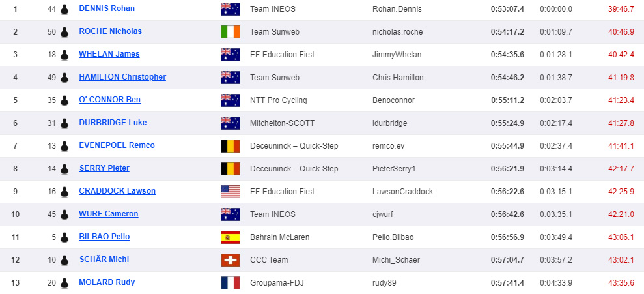The height and width of the screenshot is (294, 644).
Task: Click the Spanish flag in BILBAO Pello row
Action: [231, 237]
